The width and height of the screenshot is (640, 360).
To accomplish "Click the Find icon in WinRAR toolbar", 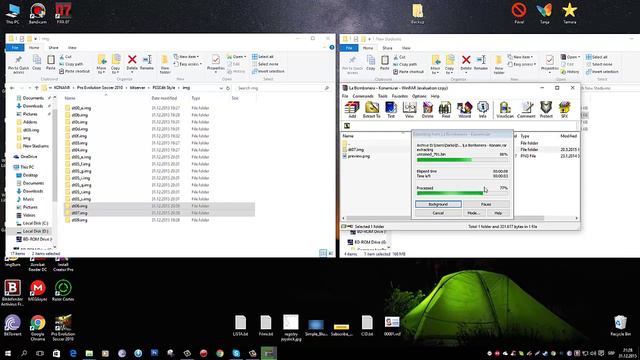I will coord(445,110).
